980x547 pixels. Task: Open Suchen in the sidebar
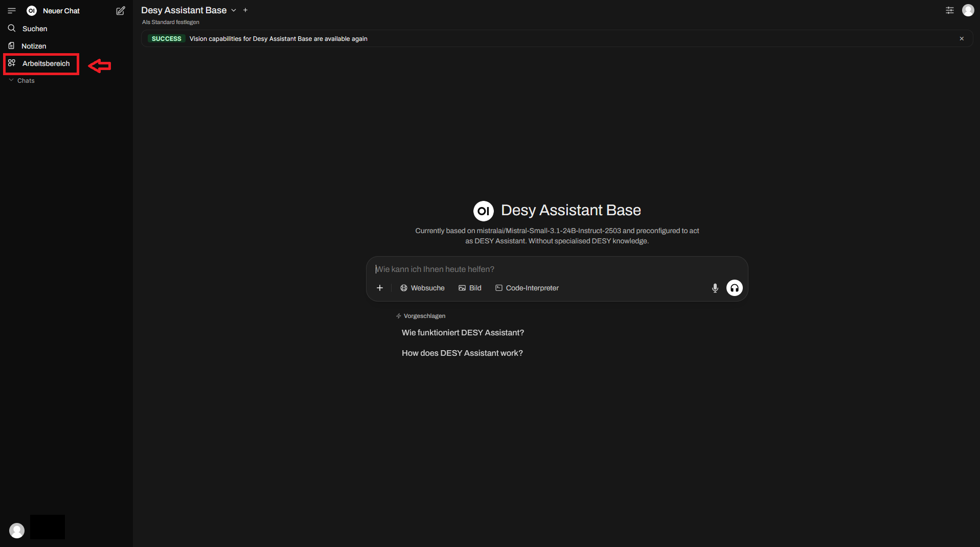point(34,29)
